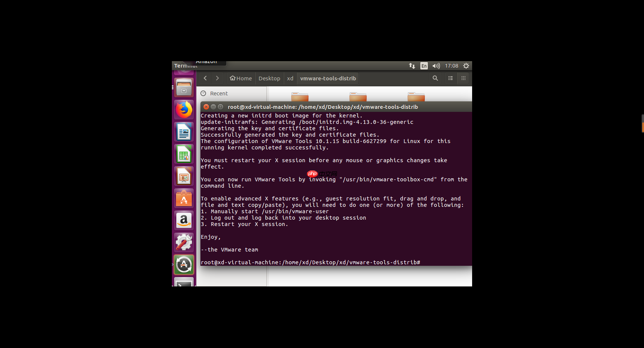The image size is (644, 348).
Task: Select the vmware-tools-distrib breadcrumb
Action: point(328,78)
